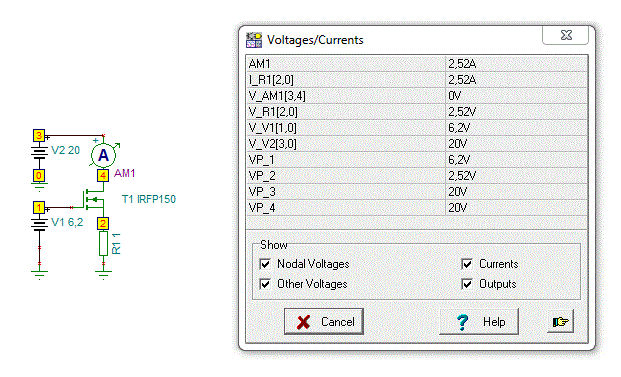Click the 'V2 20' label in schematic
This screenshot has width=621, height=377.
[66, 150]
